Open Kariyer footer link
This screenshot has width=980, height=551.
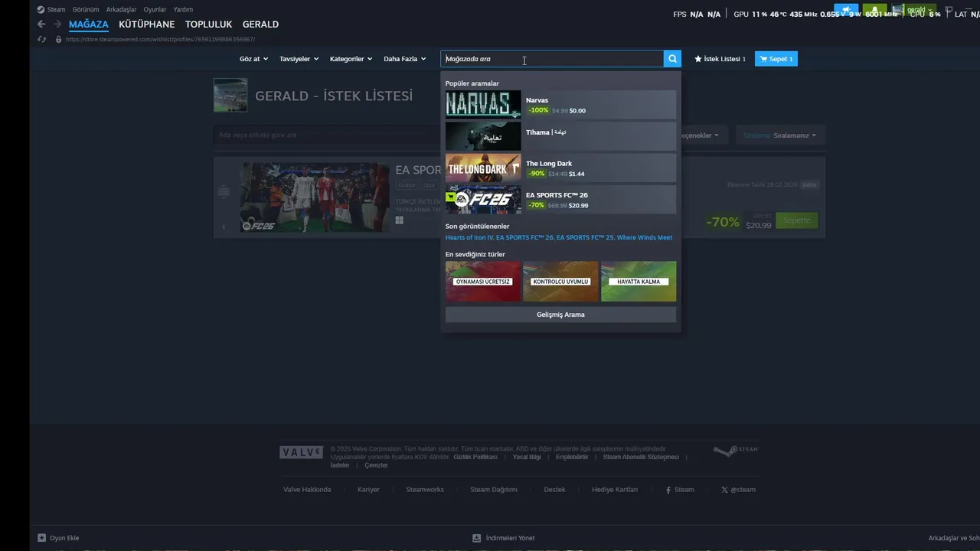coord(368,490)
